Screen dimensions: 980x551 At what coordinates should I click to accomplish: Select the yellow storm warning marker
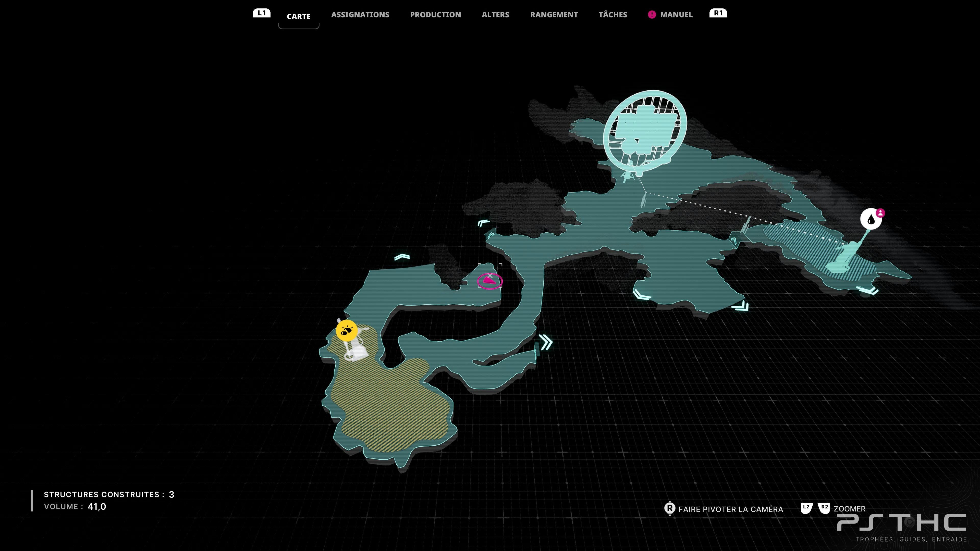(347, 330)
